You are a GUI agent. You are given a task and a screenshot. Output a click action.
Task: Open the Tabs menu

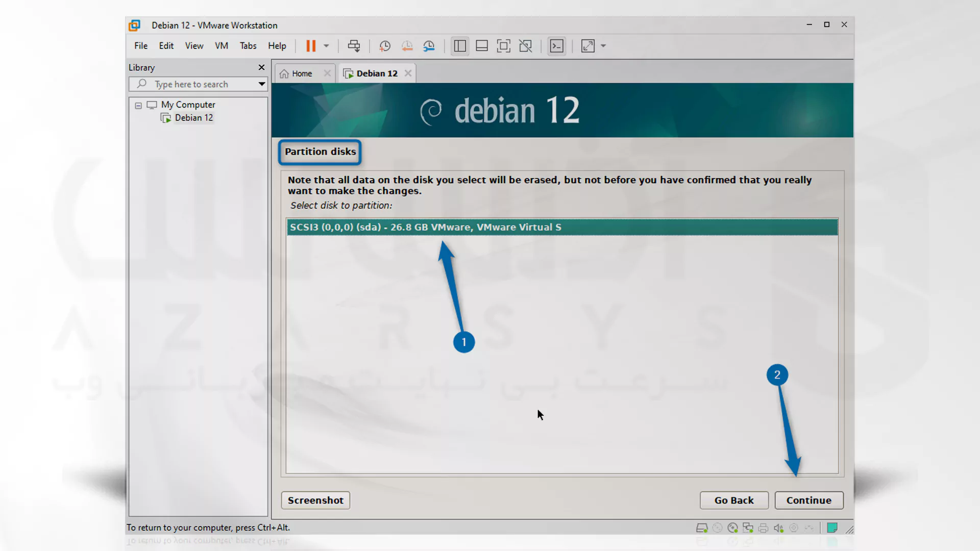point(248,46)
